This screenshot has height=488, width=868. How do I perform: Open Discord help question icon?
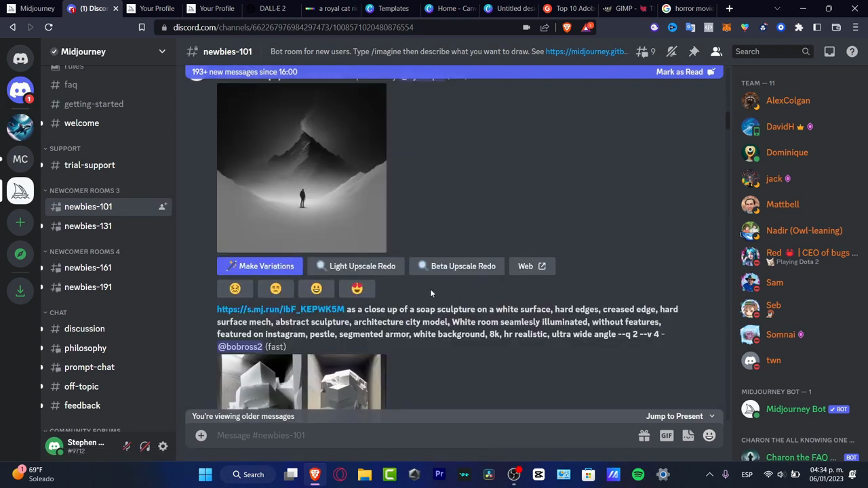tap(852, 52)
